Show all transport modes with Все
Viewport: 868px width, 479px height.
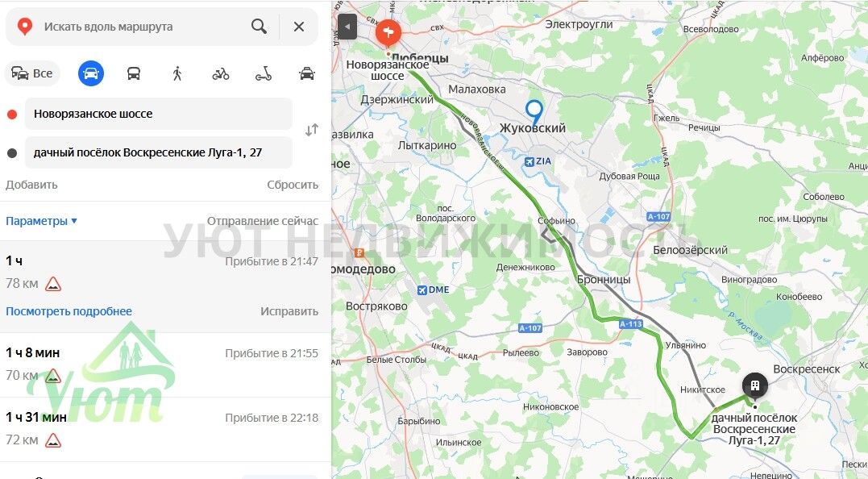tap(32, 73)
